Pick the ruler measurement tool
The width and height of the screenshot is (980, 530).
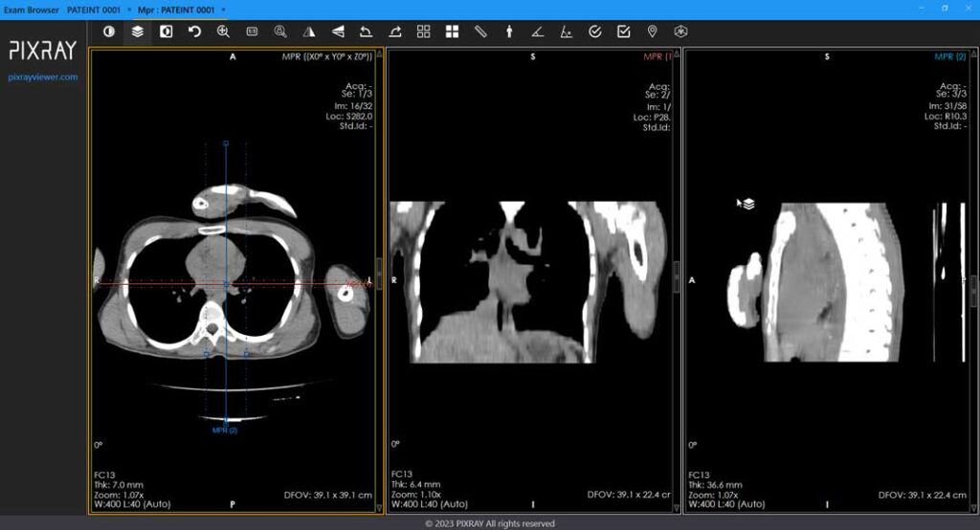[480, 32]
